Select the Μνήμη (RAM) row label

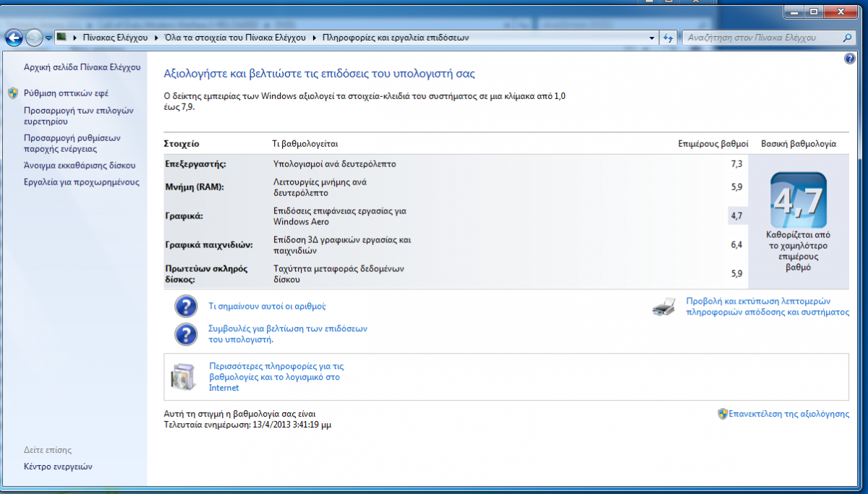pos(195,187)
